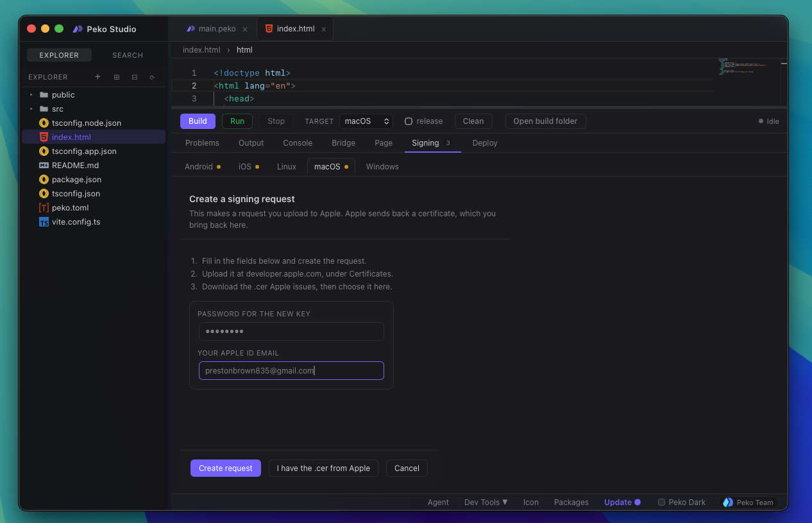812x523 pixels.
Task: Open the Bridge panel tab
Action: coord(343,143)
